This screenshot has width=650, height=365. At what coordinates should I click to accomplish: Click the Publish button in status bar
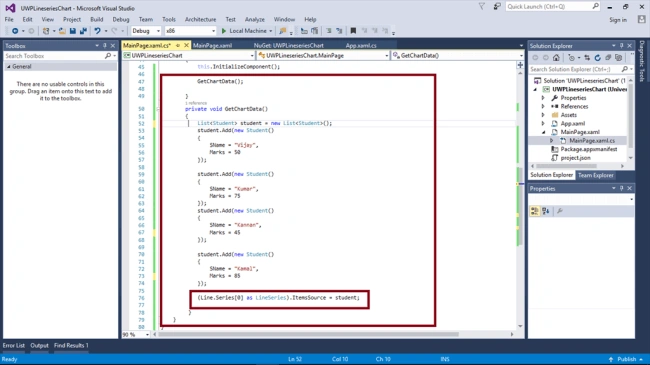626,359
